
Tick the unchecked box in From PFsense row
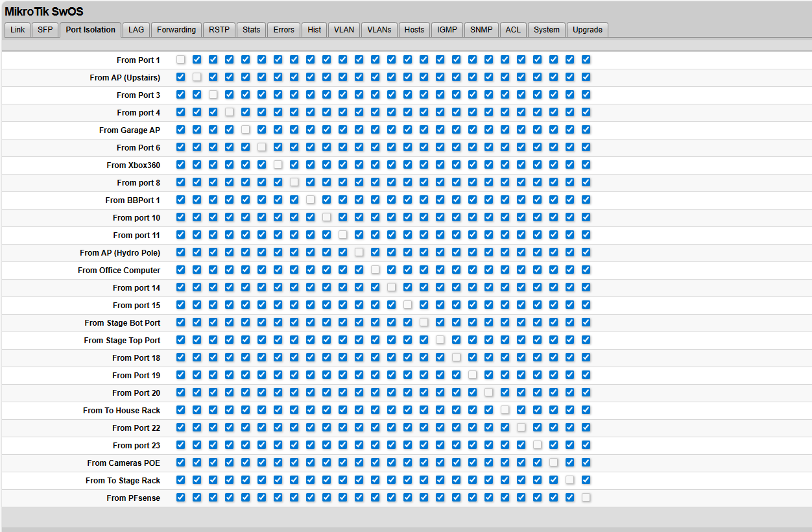586,498
